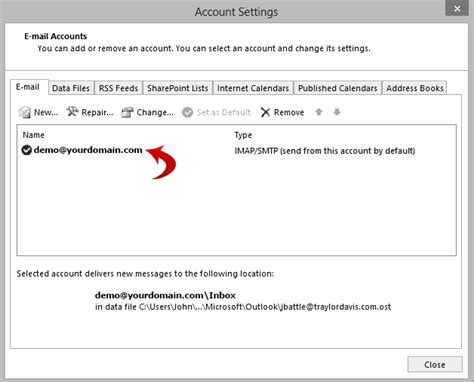474x382 pixels.
Task: Click the Set as Default label
Action: 224,112
